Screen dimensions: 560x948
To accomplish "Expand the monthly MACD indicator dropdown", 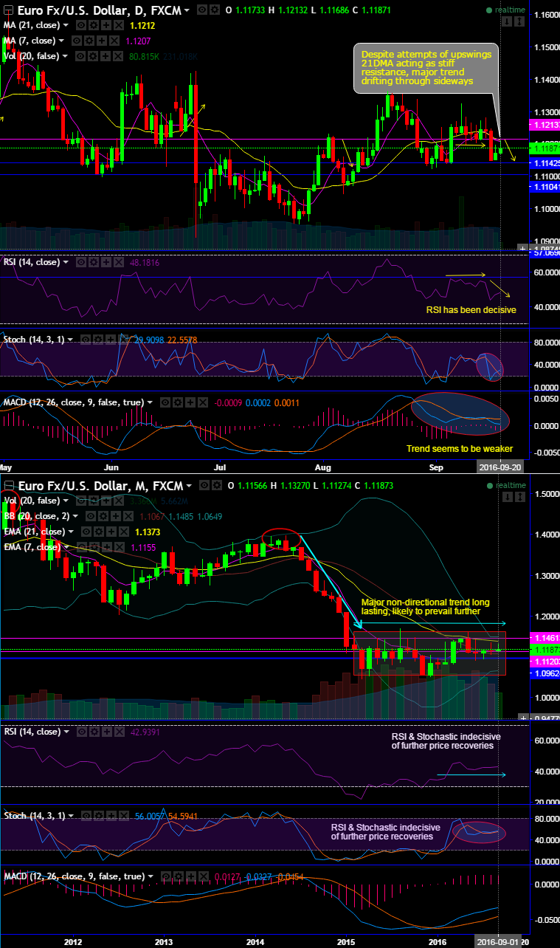I will coord(151,876).
